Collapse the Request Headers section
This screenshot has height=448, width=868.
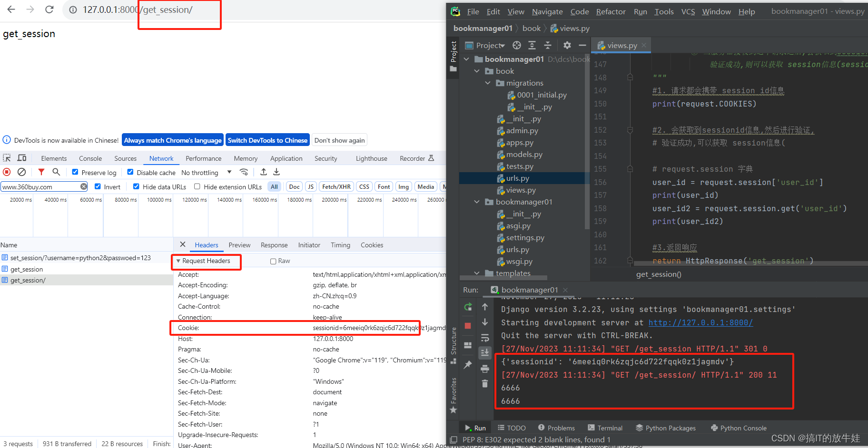coord(178,261)
